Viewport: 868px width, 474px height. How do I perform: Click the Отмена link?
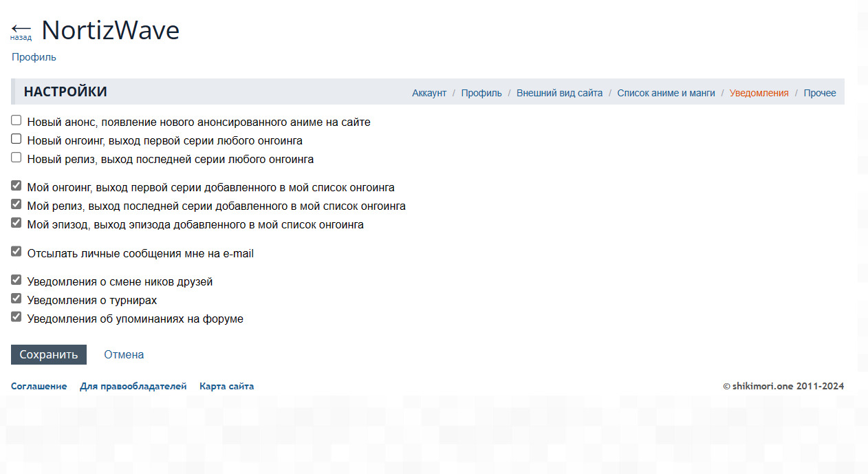click(x=124, y=355)
